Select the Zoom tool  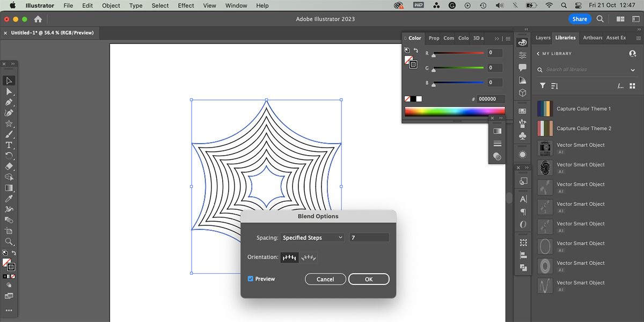pyautogui.click(x=9, y=241)
